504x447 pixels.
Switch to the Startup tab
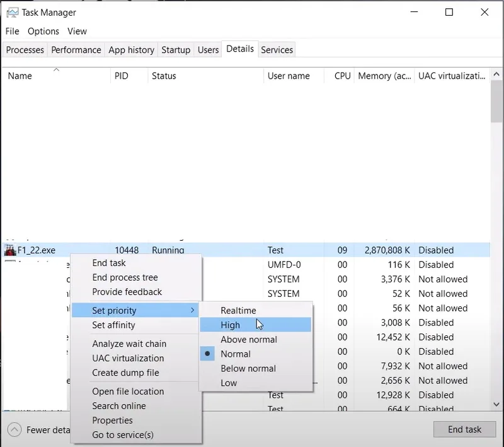point(176,50)
